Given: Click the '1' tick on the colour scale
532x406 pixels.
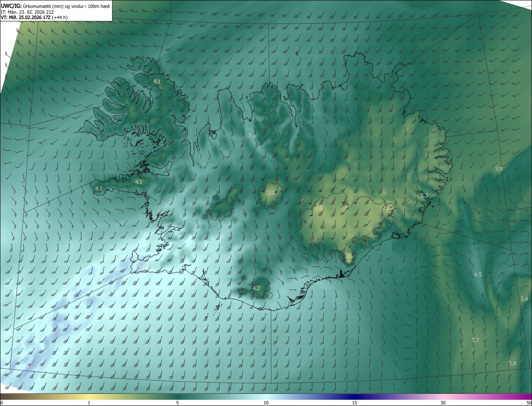Looking at the screenshot, I should [89, 403].
